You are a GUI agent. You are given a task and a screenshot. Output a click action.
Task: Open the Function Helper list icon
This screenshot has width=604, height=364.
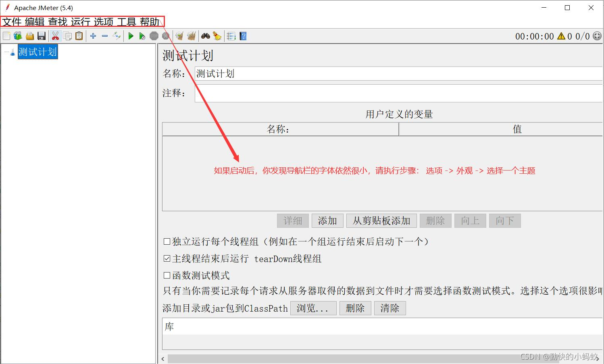[x=231, y=36]
